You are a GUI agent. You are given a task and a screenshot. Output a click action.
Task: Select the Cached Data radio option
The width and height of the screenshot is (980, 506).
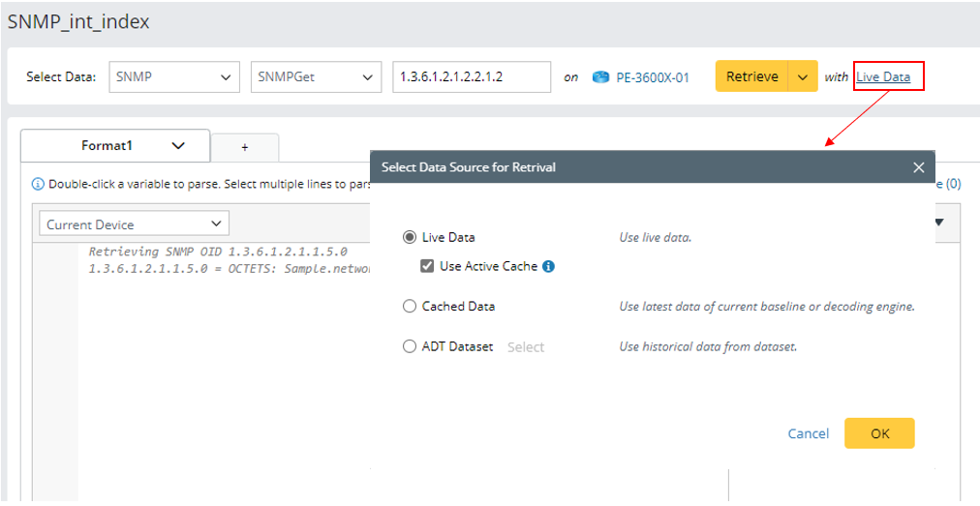click(410, 307)
